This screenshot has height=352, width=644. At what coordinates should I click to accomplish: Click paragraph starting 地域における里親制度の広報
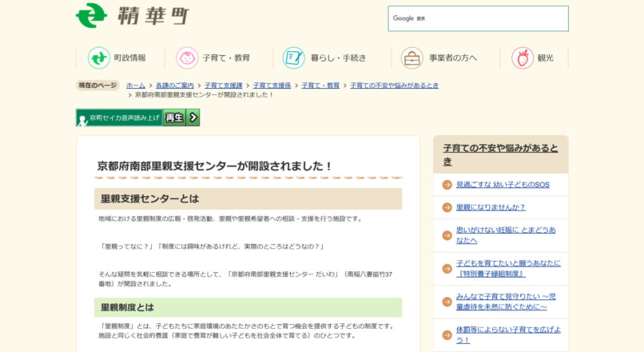(230, 218)
